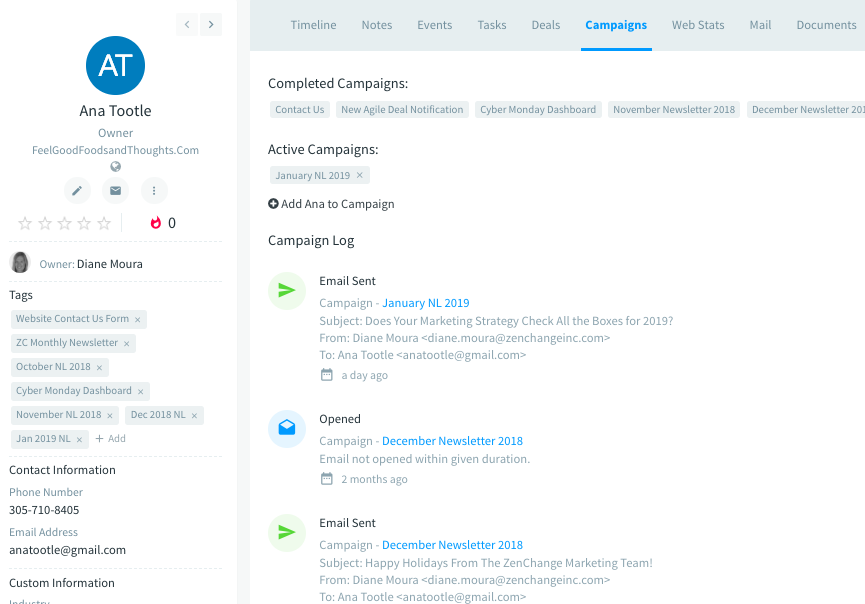Image resolution: width=865 pixels, height=604 pixels.
Task: Click Add Ana to Campaign
Action: [331, 204]
